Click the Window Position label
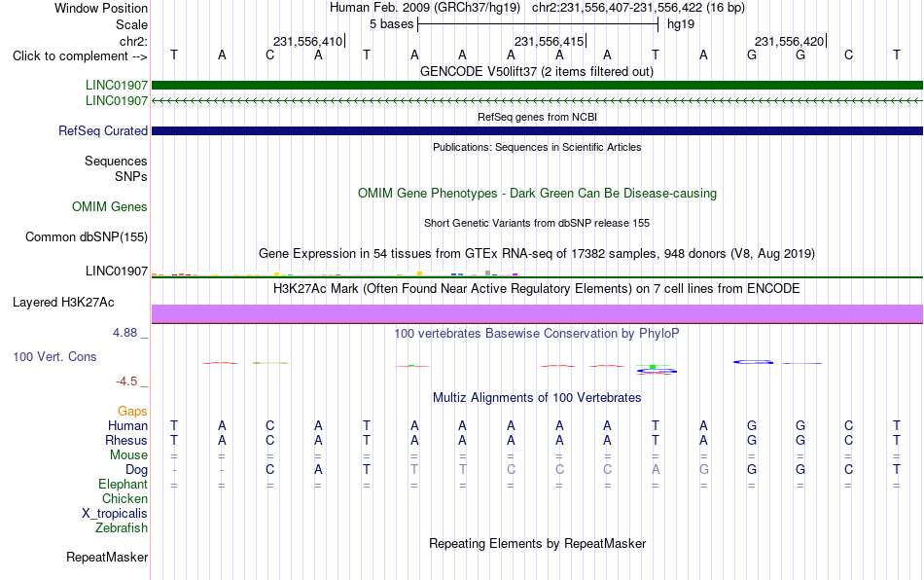Viewport: 924px width, 580px height. (x=101, y=8)
